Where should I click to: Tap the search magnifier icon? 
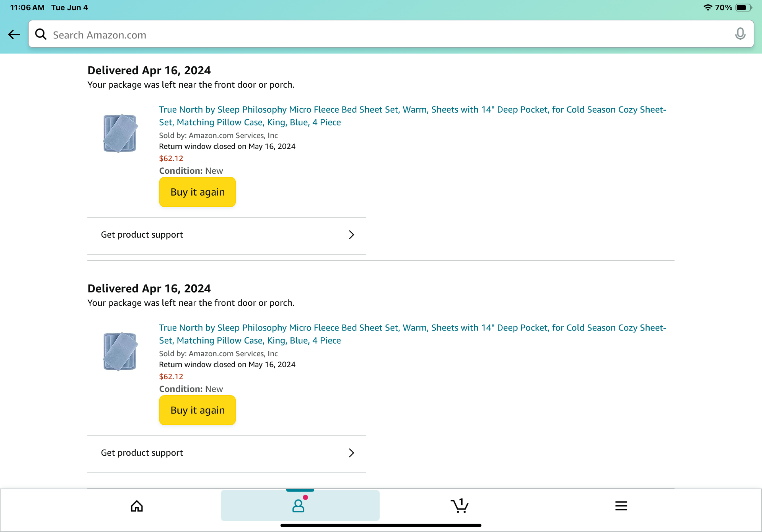tap(40, 35)
